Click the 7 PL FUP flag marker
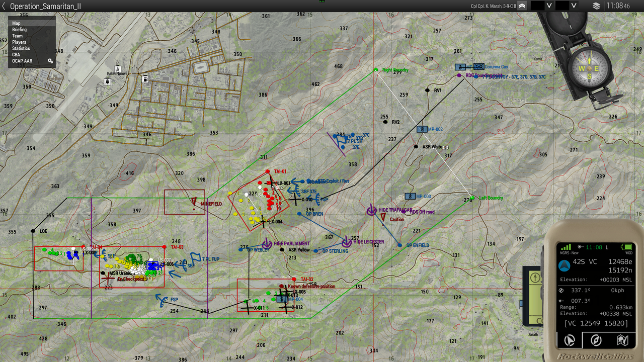 196,258
